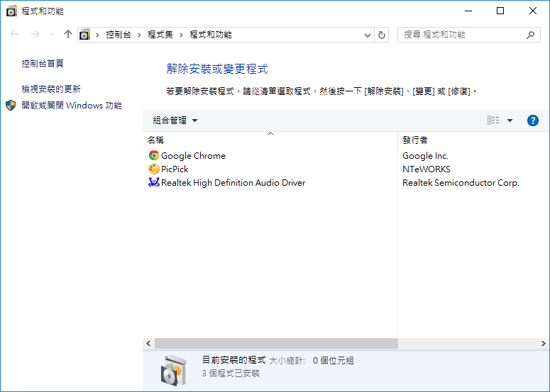Click the Google Chrome icon in list

point(153,155)
